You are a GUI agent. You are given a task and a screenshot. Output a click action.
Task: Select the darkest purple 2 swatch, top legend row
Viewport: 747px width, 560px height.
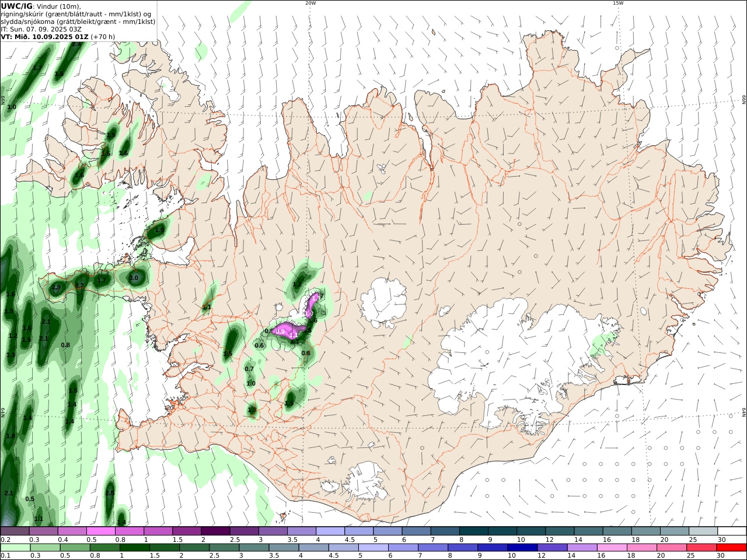pyautogui.click(x=215, y=531)
